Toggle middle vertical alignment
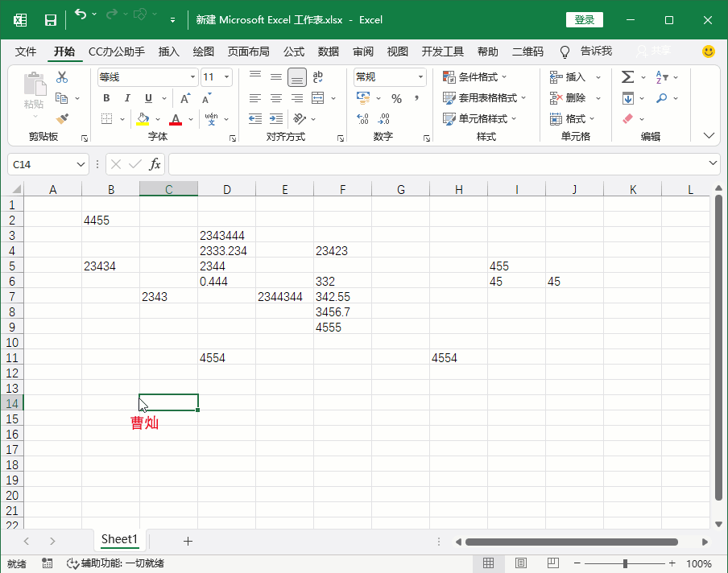 [x=276, y=77]
